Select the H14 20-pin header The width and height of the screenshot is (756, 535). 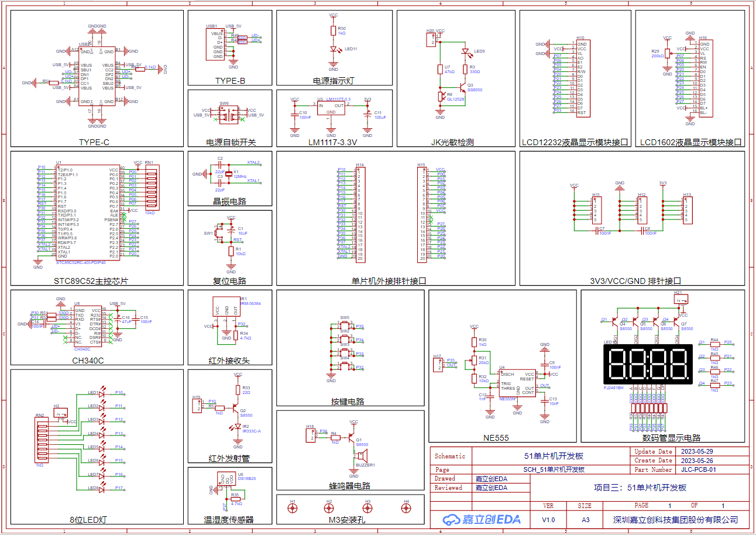(x=360, y=214)
